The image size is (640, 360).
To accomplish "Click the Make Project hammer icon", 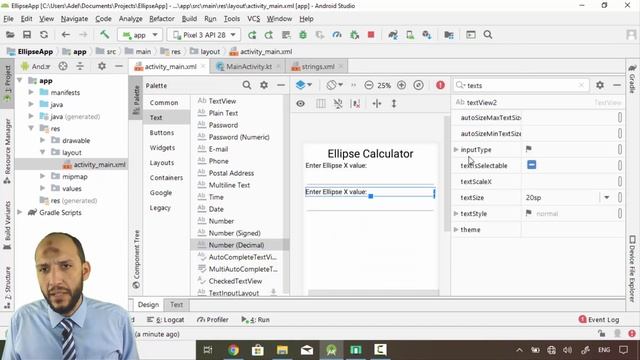I will (104, 35).
